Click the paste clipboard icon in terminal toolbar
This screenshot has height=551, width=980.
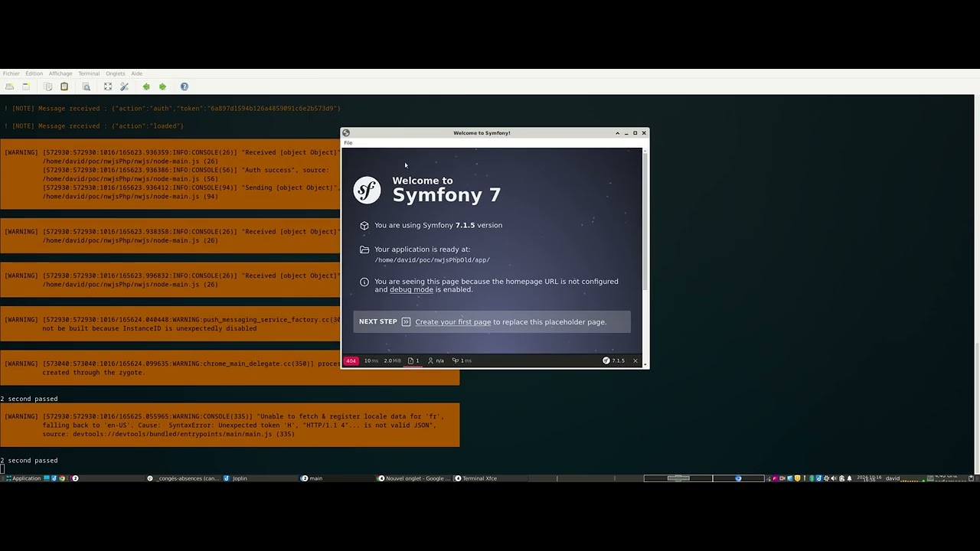pos(64,86)
